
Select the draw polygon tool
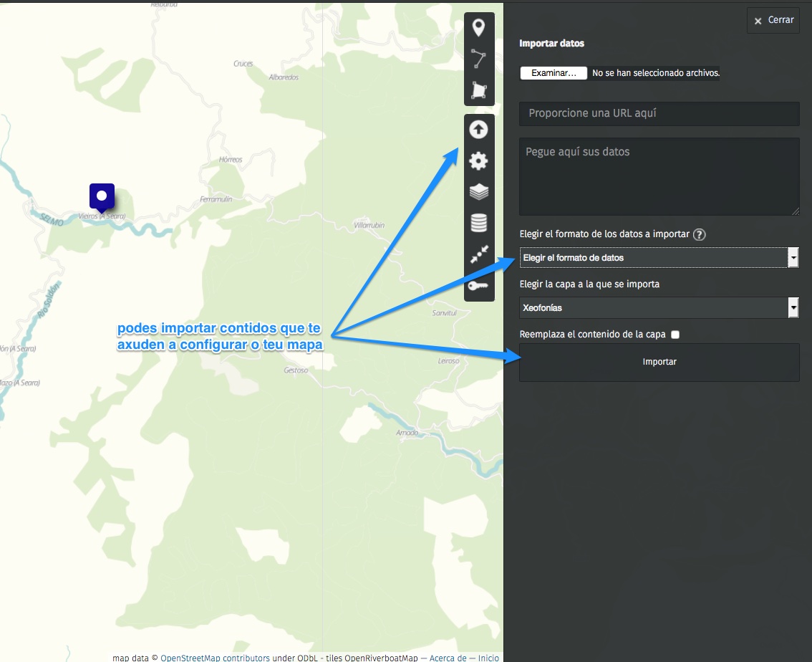tap(478, 90)
